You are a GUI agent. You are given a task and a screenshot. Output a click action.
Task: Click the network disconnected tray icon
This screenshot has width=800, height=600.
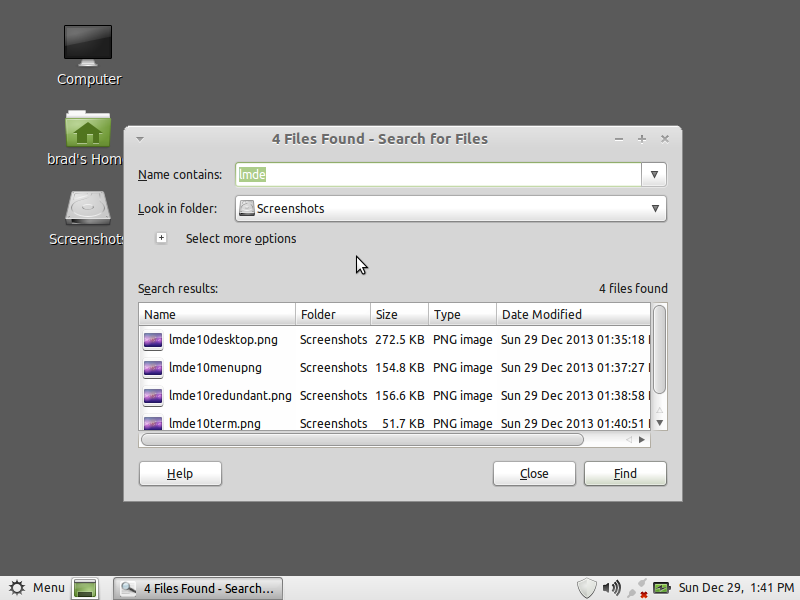638,588
